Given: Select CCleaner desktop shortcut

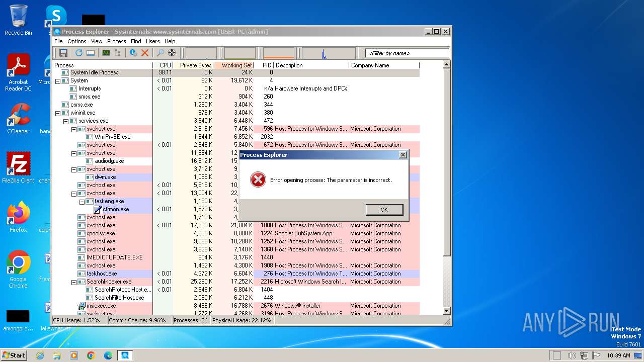Looking at the screenshot, I should [18, 119].
